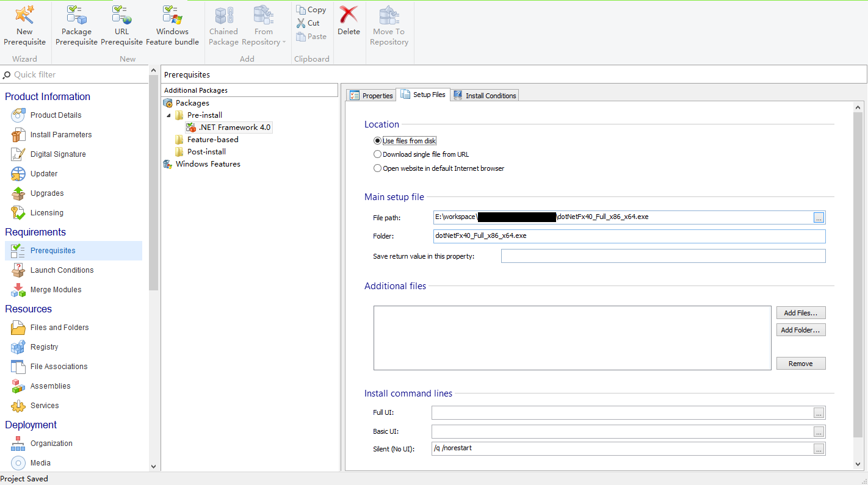Open Silent command line options button
868x485 pixels.
[x=819, y=449]
